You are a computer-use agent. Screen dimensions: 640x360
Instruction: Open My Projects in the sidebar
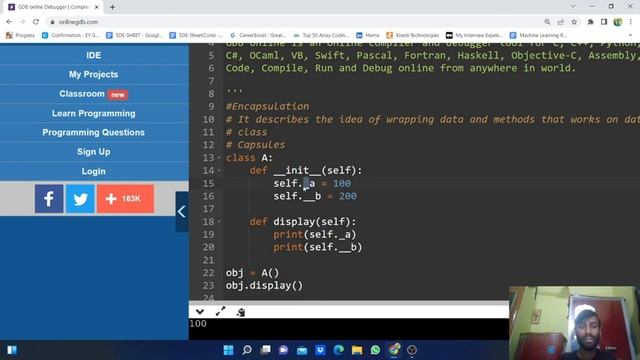[93, 74]
